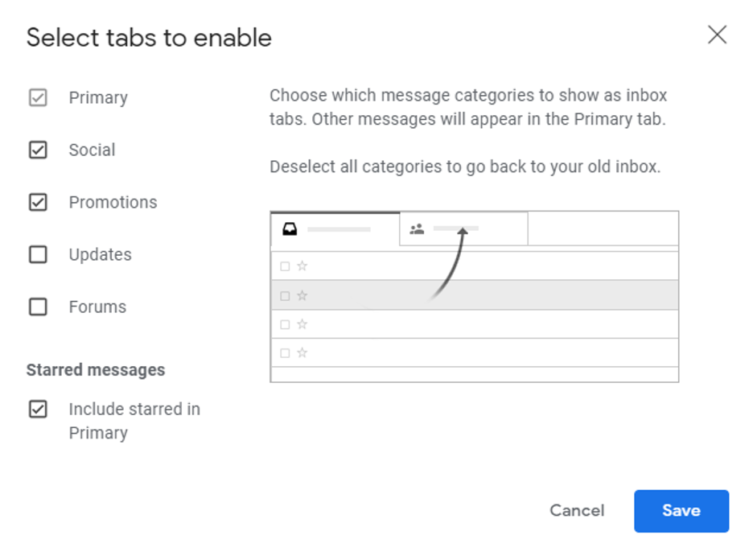Click the inbox tray icon in preview

click(290, 229)
